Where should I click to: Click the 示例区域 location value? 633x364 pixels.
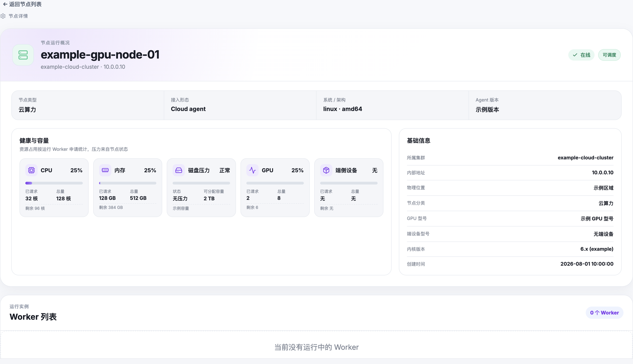[603, 188]
